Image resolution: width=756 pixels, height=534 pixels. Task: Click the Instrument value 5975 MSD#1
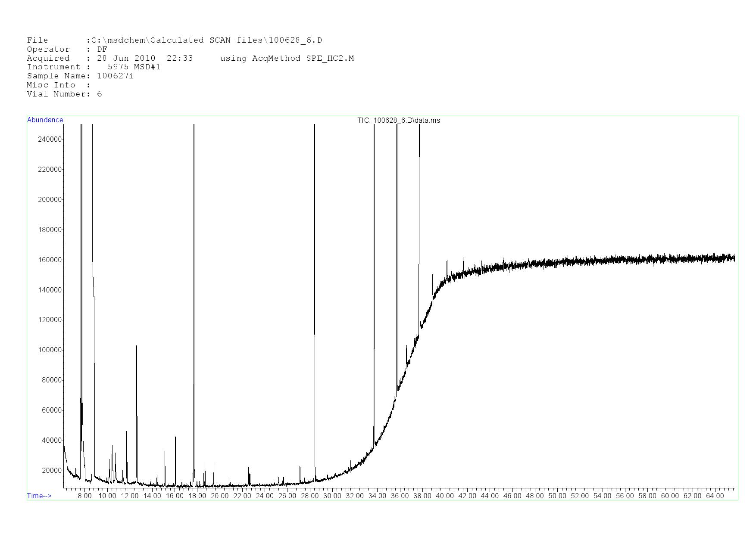[134, 67]
